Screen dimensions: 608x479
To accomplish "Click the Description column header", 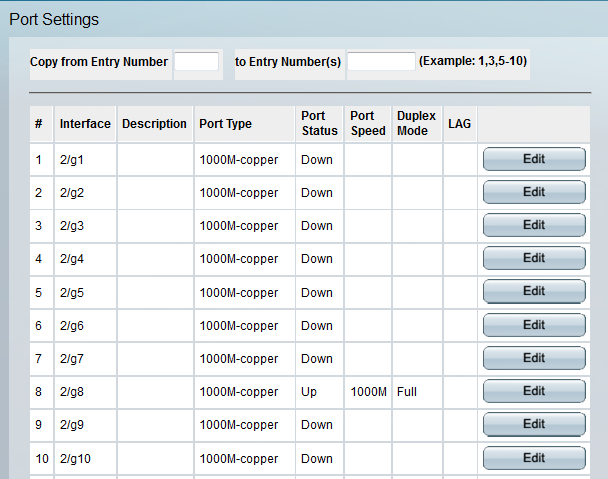I will click(154, 124).
